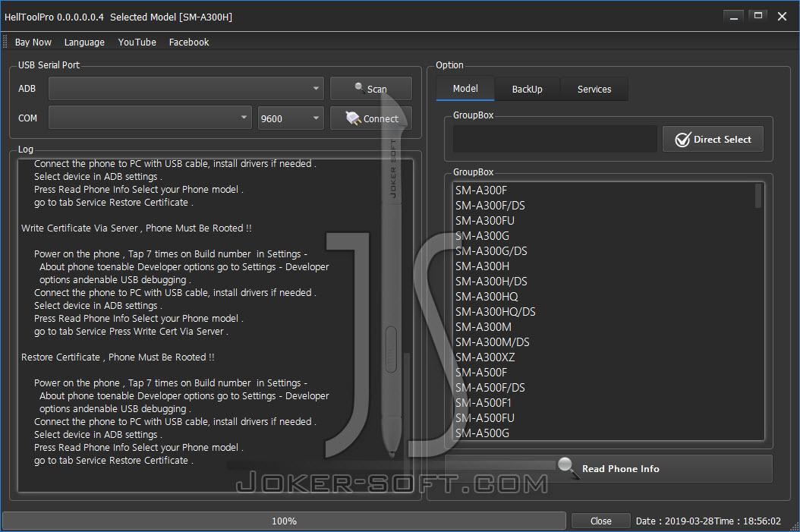Click the Read Phone Info magnifier icon

(x=568, y=467)
